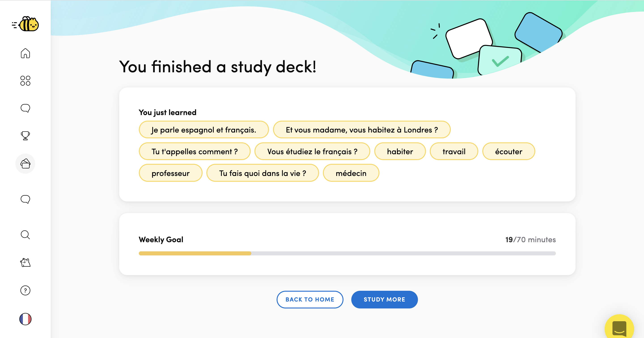Screen dimensions: 644x338
Task: Select 'Je parle espagnol et français.' chip
Action: [203, 130]
